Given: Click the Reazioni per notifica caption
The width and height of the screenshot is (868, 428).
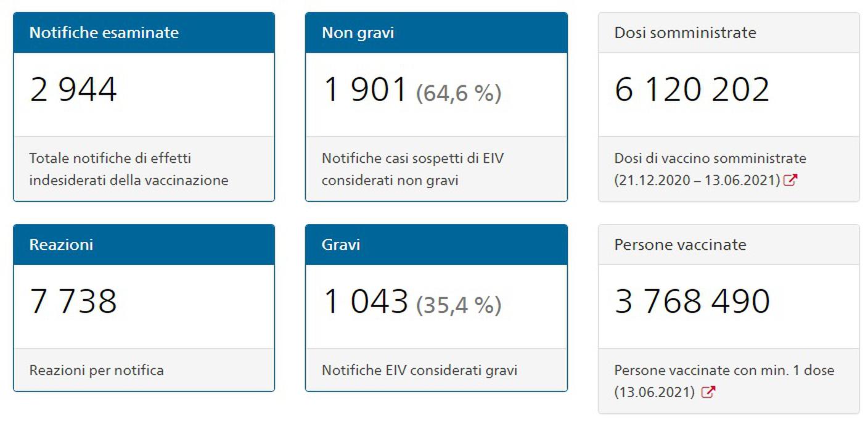Looking at the screenshot, I should (x=96, y=371).
